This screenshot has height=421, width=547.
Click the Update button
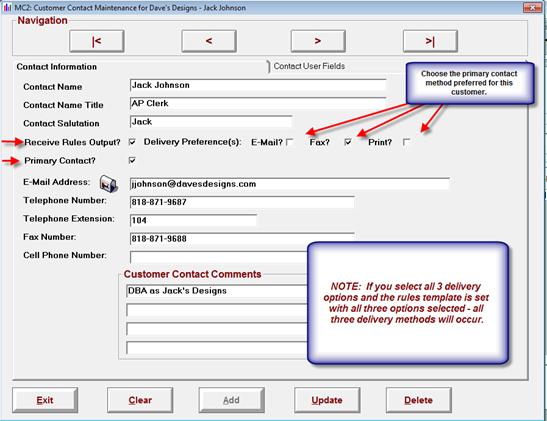tap(327, 400)
